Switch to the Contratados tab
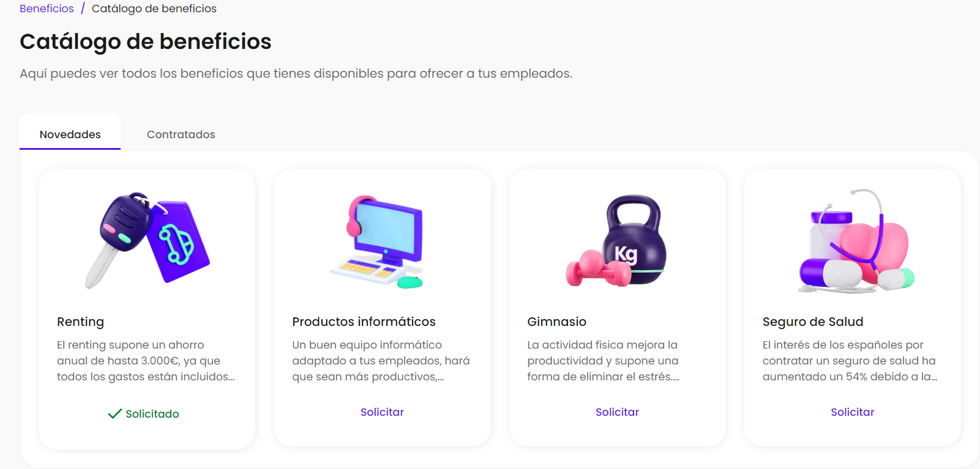Screen dimensions: 980x469 [x=181, y=135]
